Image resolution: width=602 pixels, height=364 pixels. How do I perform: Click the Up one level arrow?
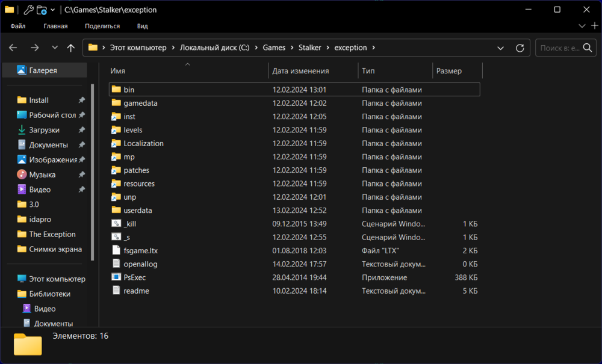coord(71,48)
